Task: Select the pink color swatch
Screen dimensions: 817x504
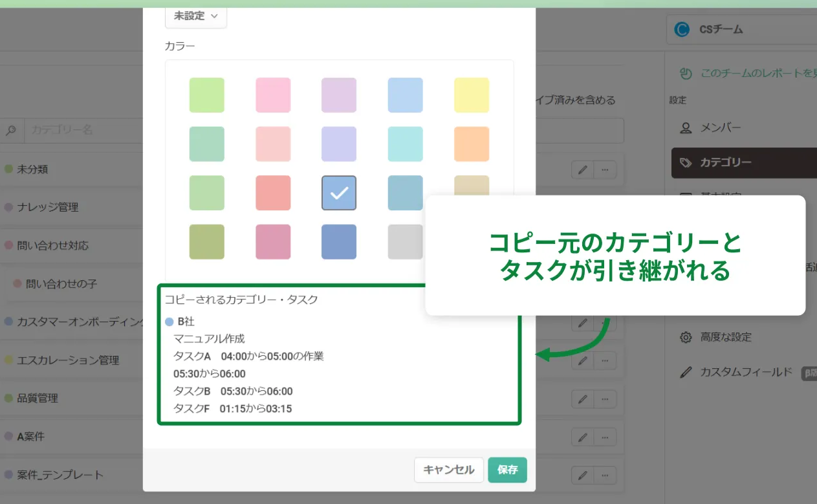Action: [x=272, y=94]
